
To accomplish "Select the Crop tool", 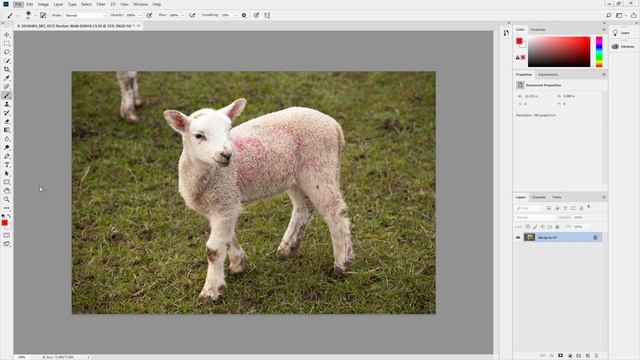I will [x=7, y=69].
